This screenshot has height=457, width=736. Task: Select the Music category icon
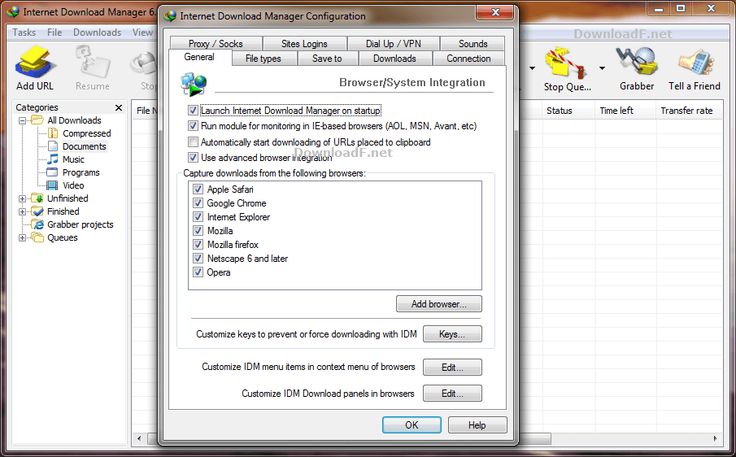click(53, 159)
